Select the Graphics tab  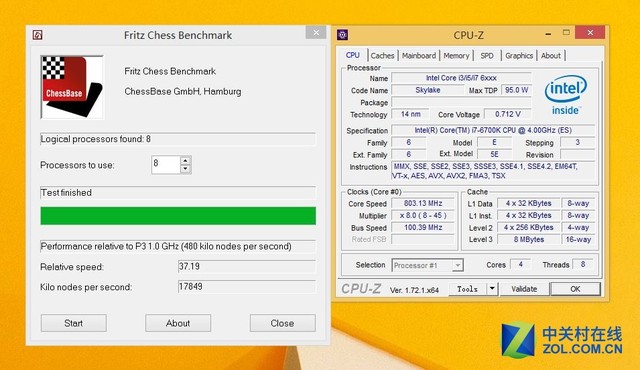click(519, 56)
